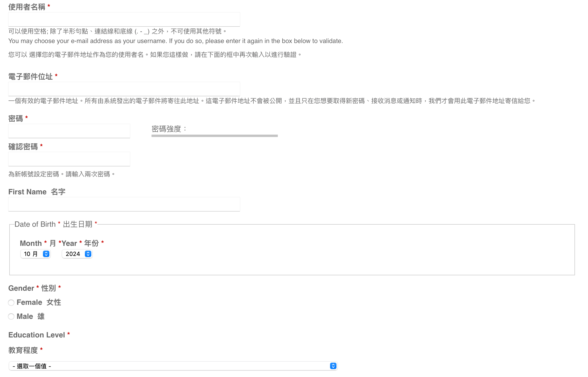
Task: Click the password strength (密碼強度) bar
Action: coord(214,136)
